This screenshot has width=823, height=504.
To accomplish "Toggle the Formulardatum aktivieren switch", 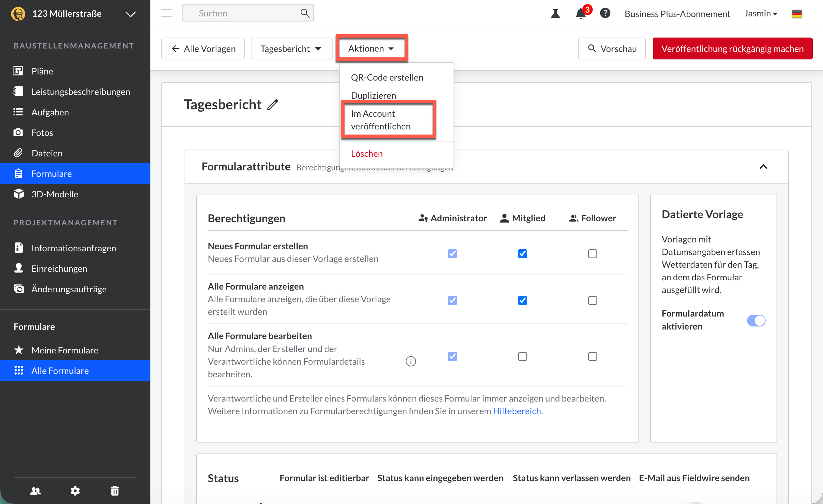I will [756, 320].
